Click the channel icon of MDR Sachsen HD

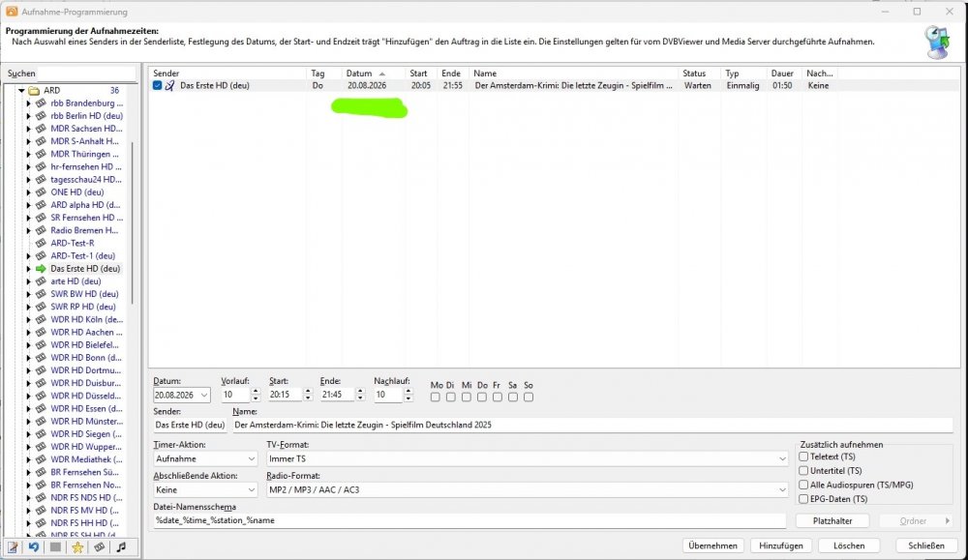(x=41, y=129)
